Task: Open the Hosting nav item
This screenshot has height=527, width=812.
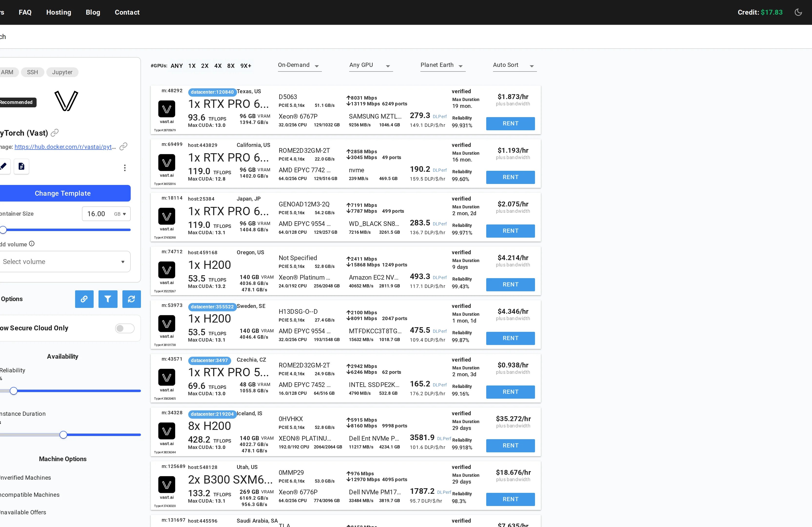Action: 59,12
